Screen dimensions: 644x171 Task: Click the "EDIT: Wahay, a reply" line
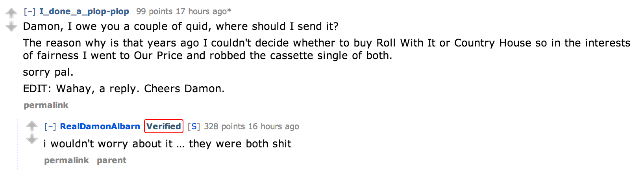point(124,89)
